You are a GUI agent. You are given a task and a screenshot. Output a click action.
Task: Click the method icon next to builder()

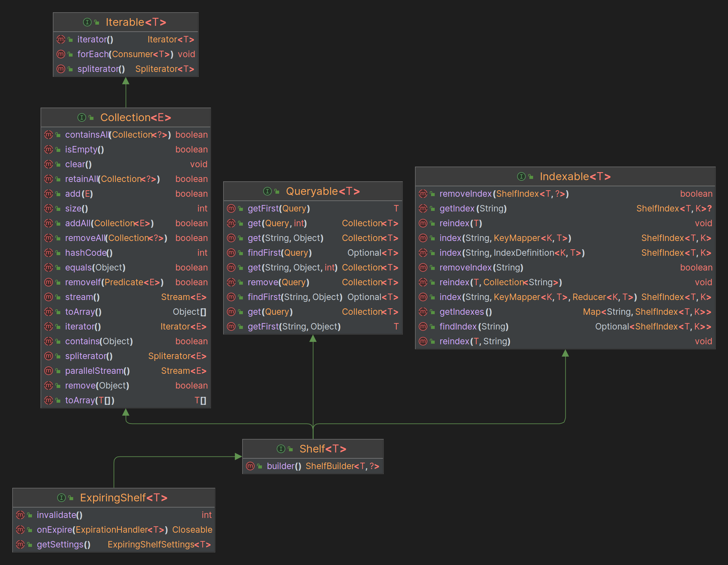pos(250,466)
